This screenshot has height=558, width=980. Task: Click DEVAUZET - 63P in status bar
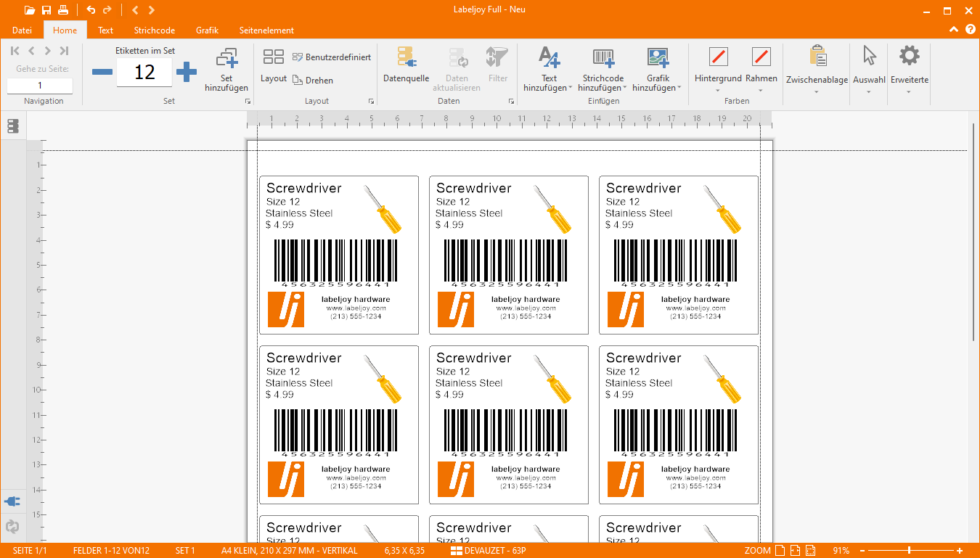(x=489, y=551)
